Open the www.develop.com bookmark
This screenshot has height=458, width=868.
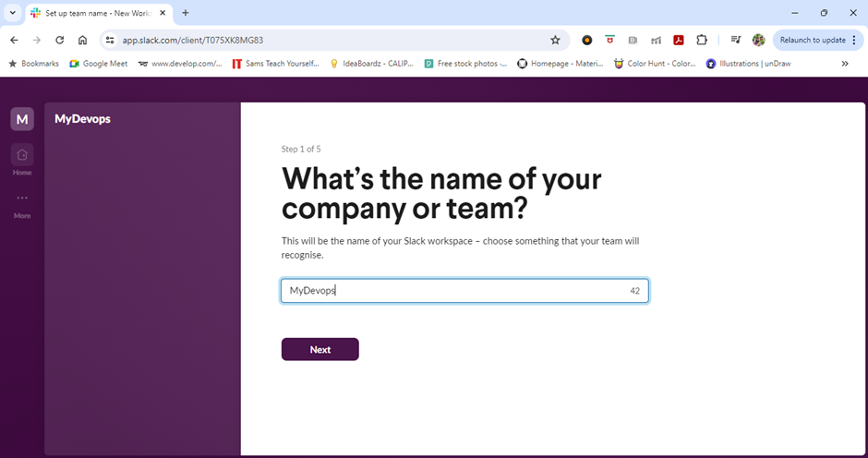(x=180, y=64)
